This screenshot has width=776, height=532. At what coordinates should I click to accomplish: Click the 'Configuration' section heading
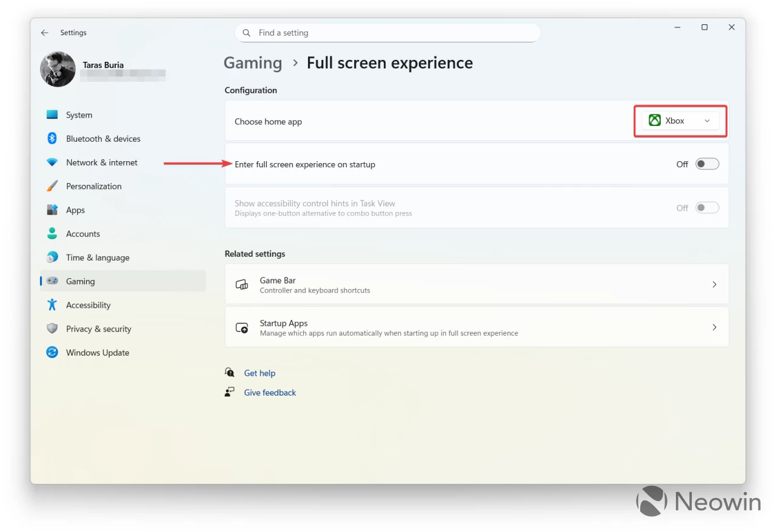[x=251, y=90]
